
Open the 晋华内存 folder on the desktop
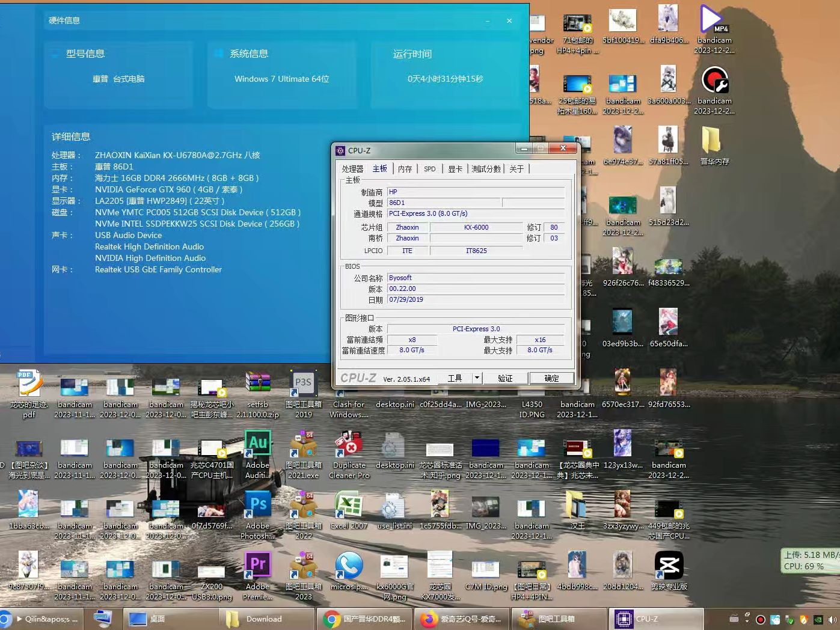point(714,145)
